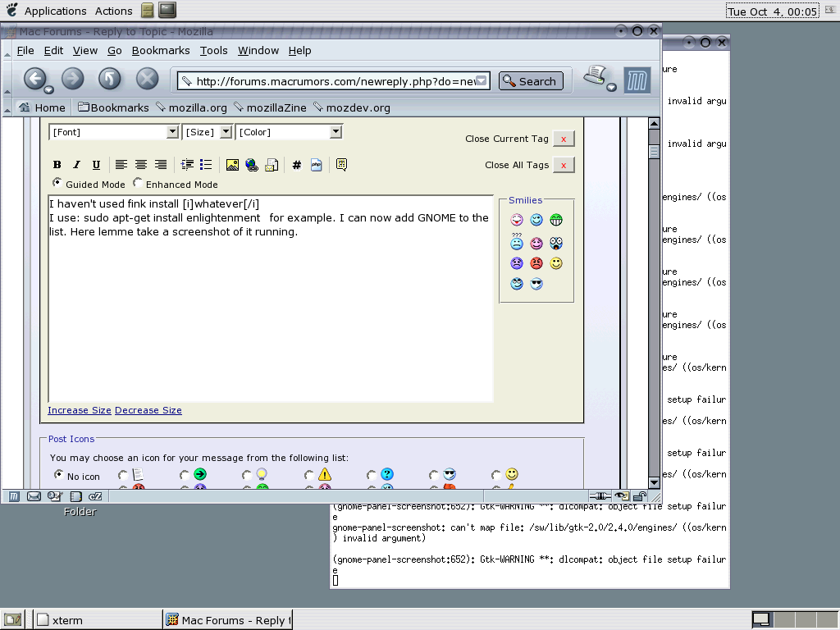Open the Navigator component icon in status bar
840x630 pixels.
tap(14, 496)
